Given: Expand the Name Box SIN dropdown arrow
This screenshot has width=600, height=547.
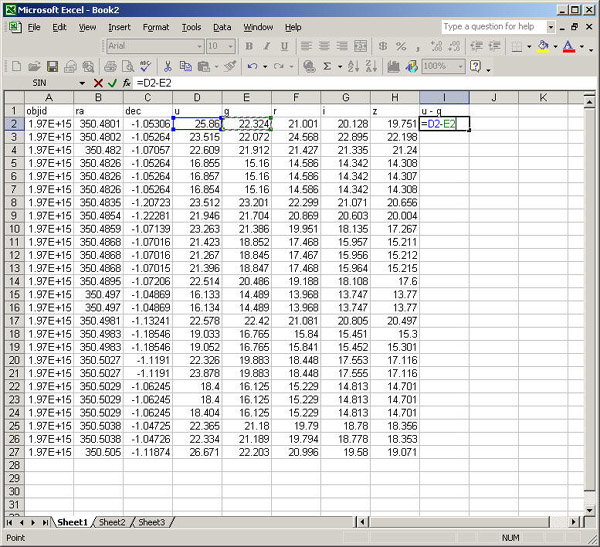Looking at the screenshot, I should pyautogui.click(x=82, y=83).
